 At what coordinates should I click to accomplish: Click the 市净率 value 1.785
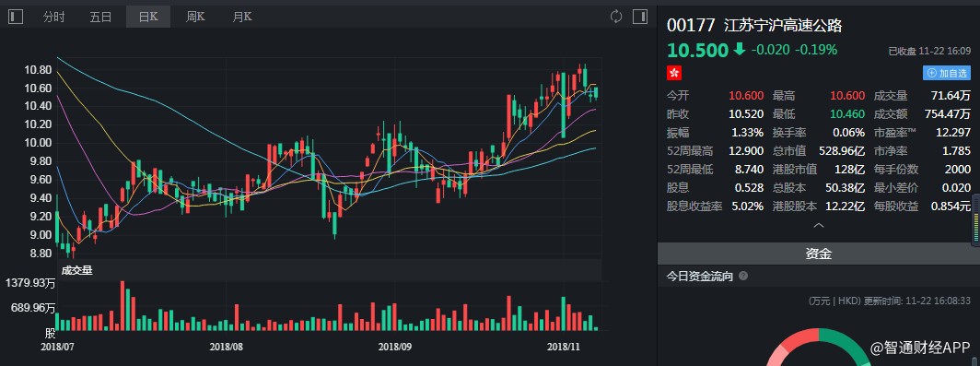point(956,151)
